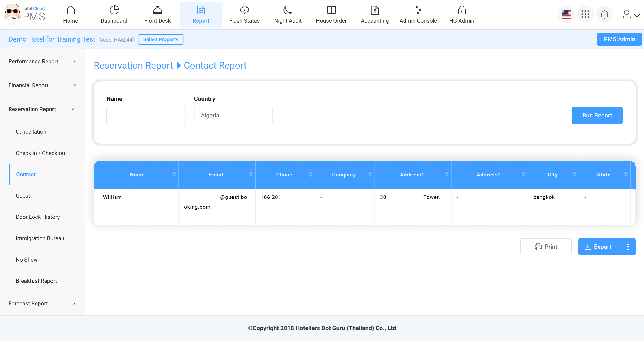
Task: Select Immigration Bureau in sidebar
Action: point(40,238)
